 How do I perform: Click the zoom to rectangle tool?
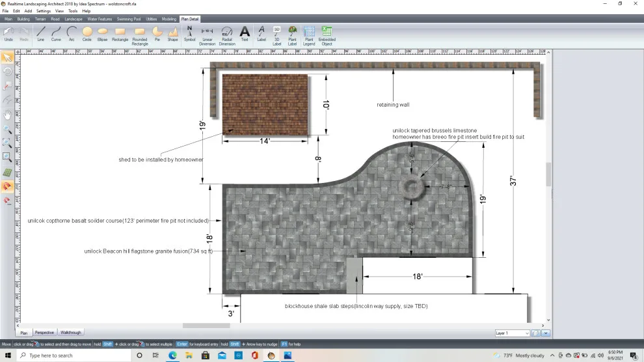[x=7, y=156]
